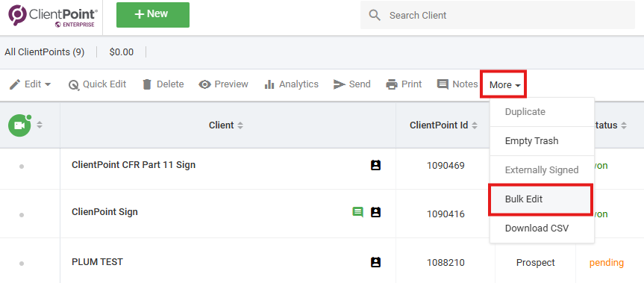Click the Print printer icon

click(392, 84)
